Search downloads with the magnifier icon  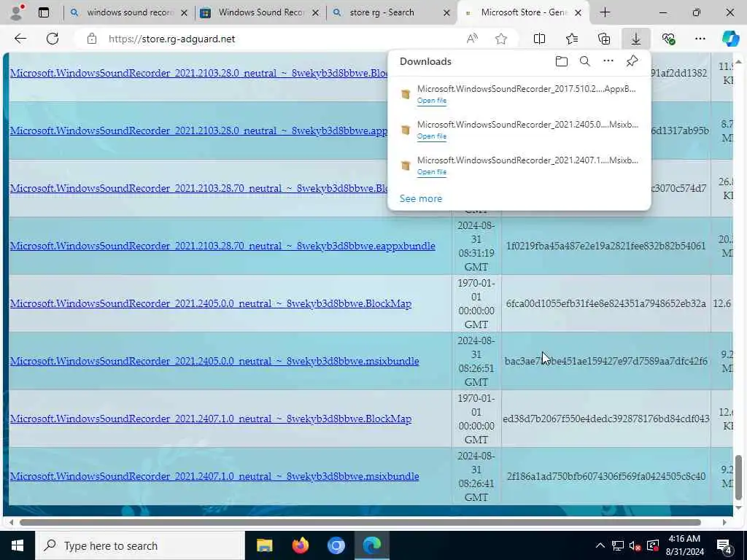coord(584,61)
